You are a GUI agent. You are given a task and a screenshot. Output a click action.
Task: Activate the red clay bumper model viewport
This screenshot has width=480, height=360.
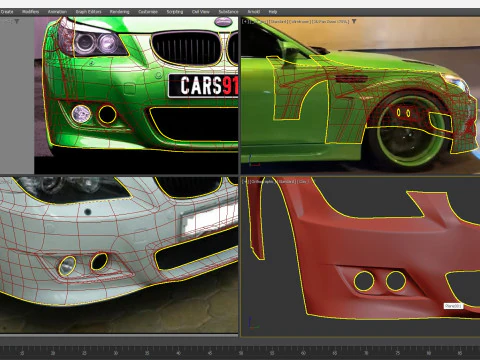point(360,257)
